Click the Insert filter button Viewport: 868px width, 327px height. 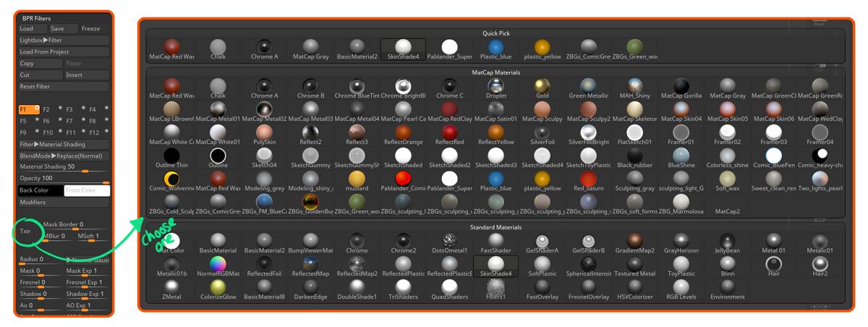pyautogui.click(x=87, y=75)
